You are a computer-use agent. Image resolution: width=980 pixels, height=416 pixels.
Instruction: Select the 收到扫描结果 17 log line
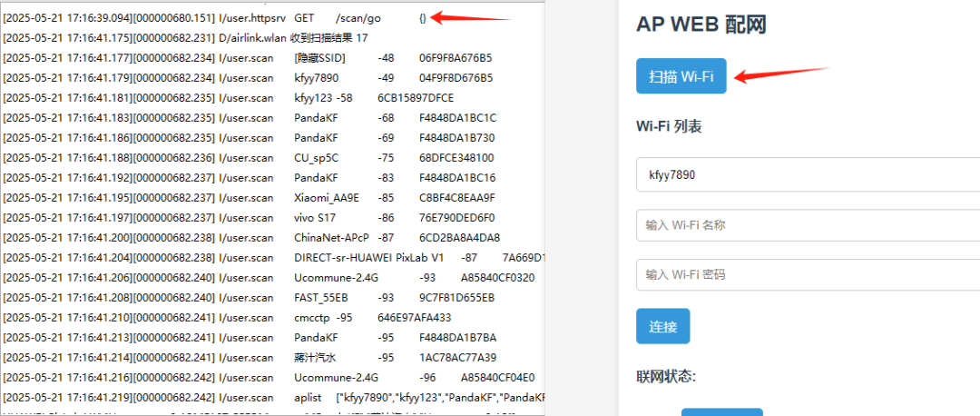(x=185, y=38)
